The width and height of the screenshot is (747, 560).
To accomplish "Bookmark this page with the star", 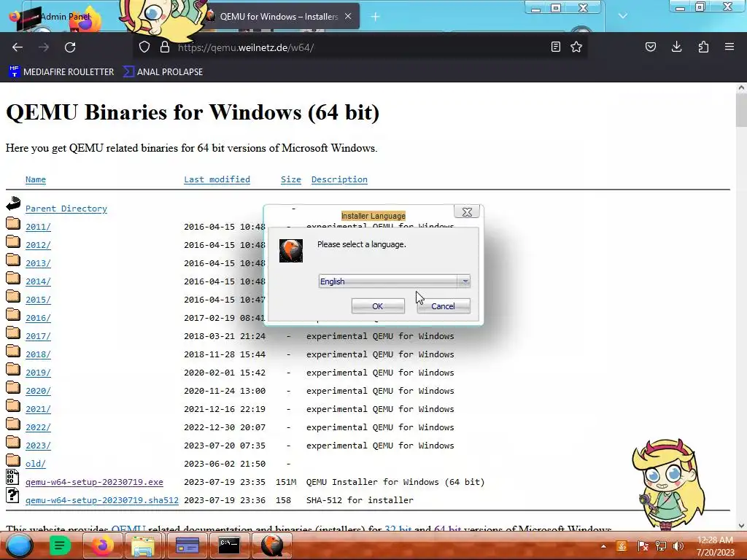I will 576,47.
